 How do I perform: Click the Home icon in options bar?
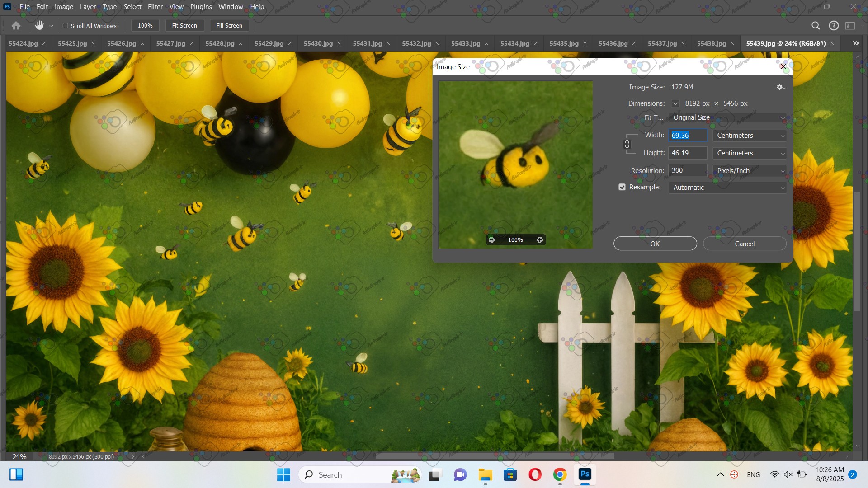16,26
